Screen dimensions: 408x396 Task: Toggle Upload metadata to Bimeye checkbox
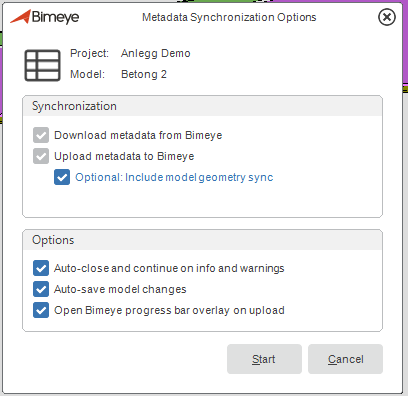[41, 156]
